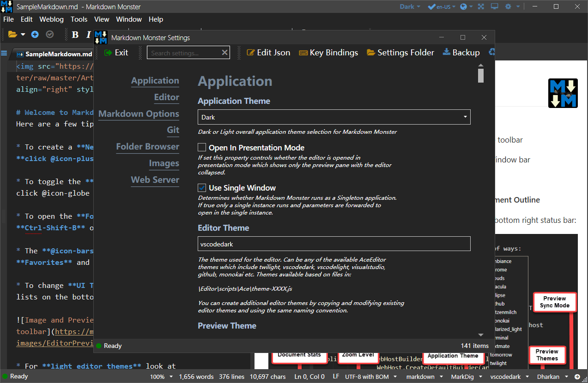This screenshot has width=588, height=383.
Task: Open the vscodedark editor theme dropdown in status bar
Action: pos(509,377)
